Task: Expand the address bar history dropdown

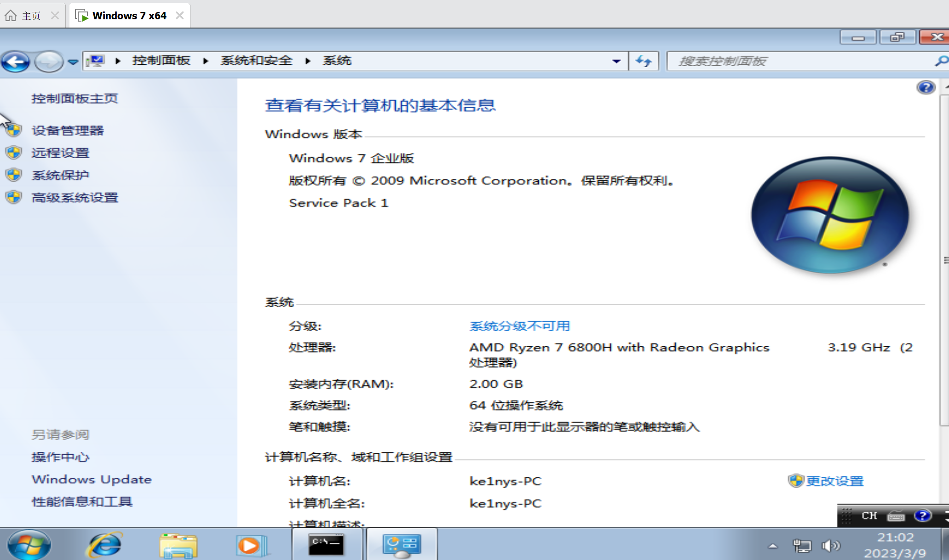Action: click(x=616, y=61)
